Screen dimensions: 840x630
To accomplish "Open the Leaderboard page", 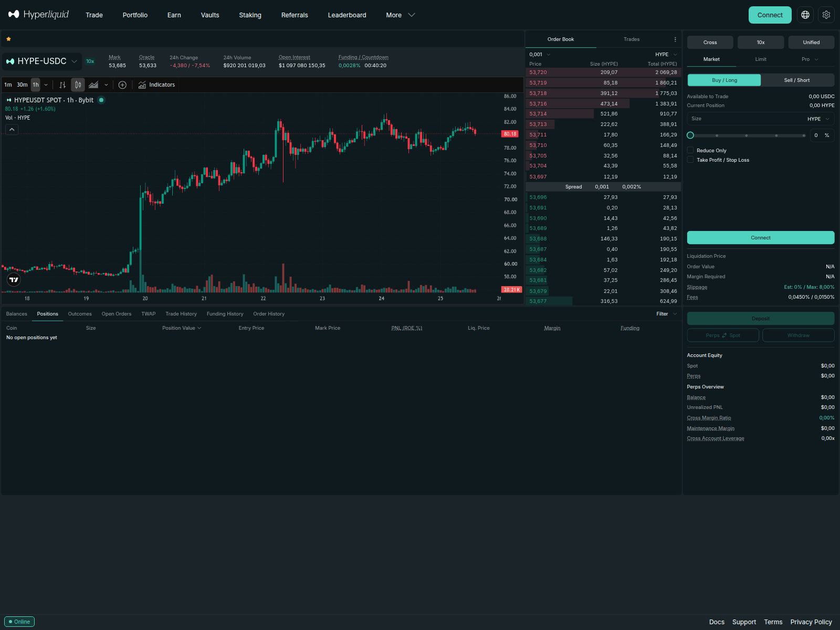I will tap(347, 15).
